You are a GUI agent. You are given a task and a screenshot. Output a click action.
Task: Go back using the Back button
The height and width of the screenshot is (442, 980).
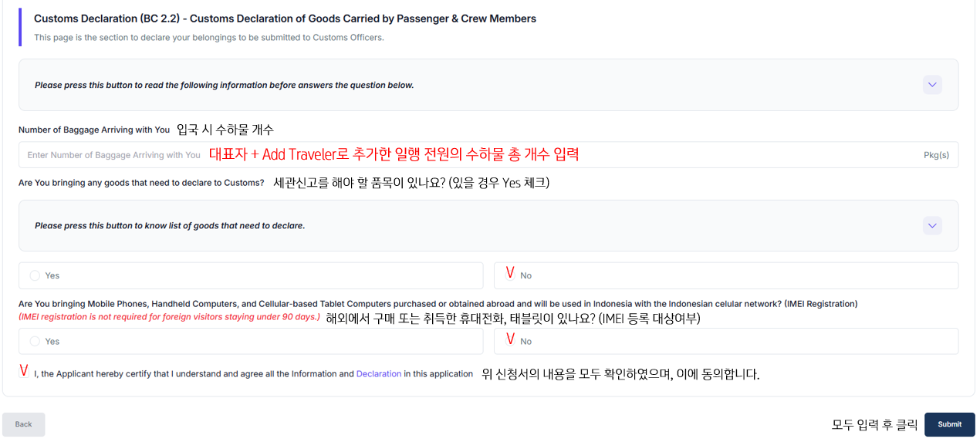point(24,424)
